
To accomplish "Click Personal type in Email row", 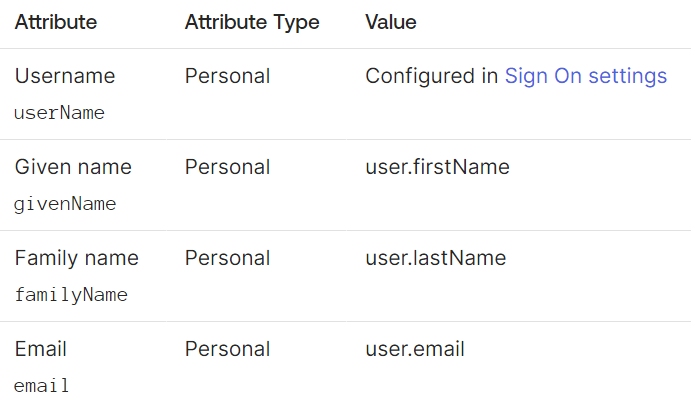I will [227, 349].
